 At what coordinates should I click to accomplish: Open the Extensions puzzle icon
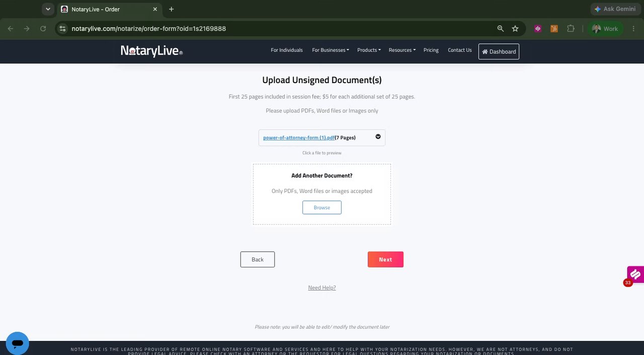(571, 29)
